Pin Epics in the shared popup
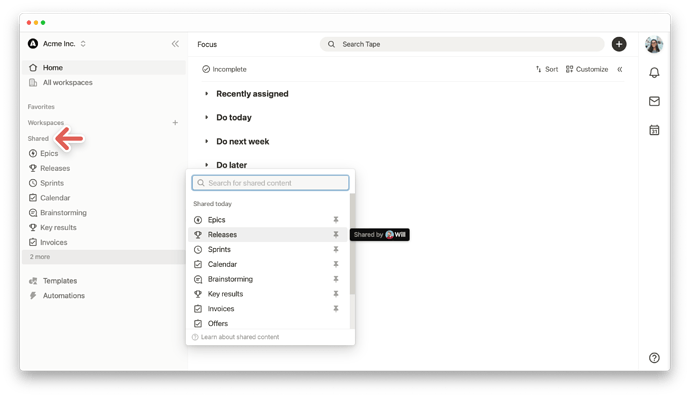Viewport: 690px width, 396px height. [x=336, y=220]
